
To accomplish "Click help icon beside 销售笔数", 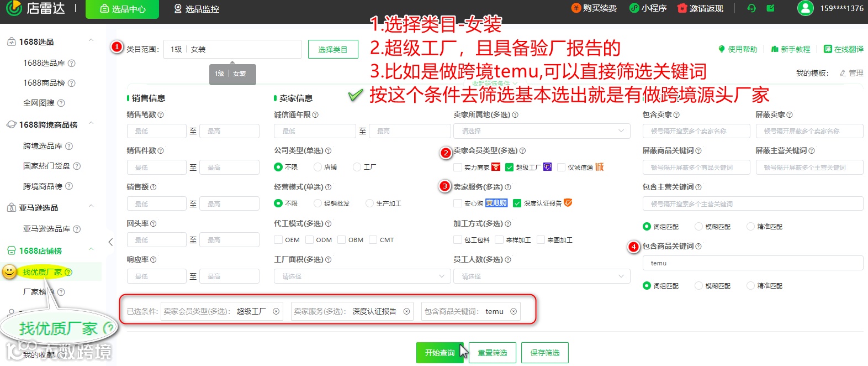I will 161,115.
